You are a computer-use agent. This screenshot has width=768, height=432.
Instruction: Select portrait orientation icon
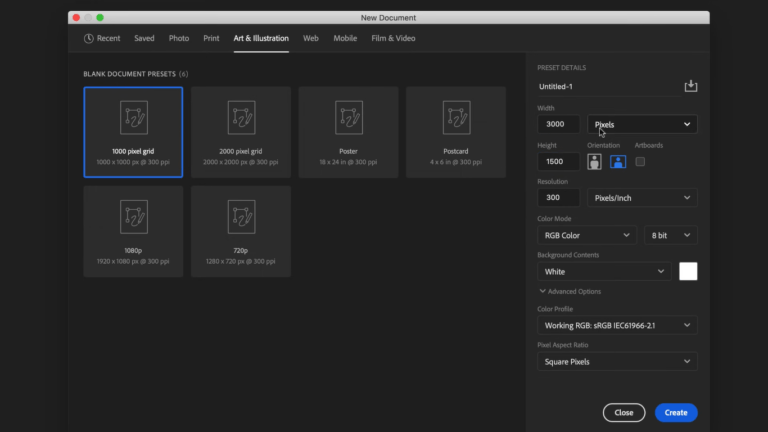(x=595, y=161)
